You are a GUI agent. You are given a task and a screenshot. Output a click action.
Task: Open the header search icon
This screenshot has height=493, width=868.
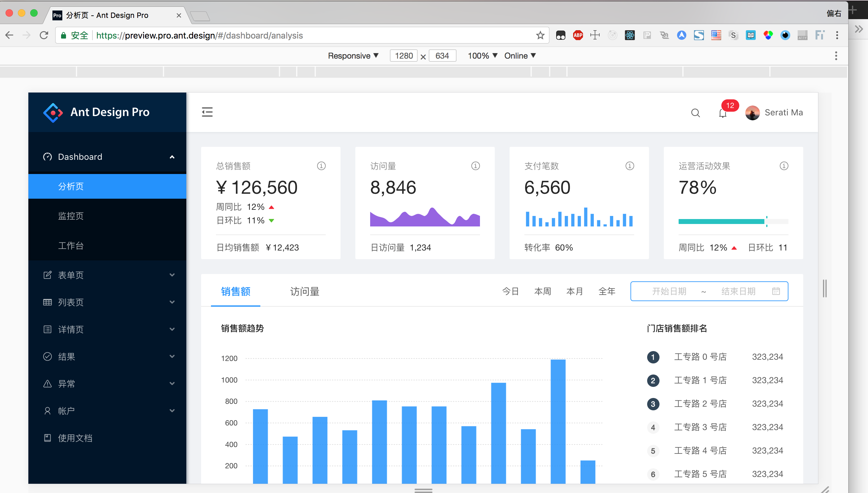click(x=695, y=113)
